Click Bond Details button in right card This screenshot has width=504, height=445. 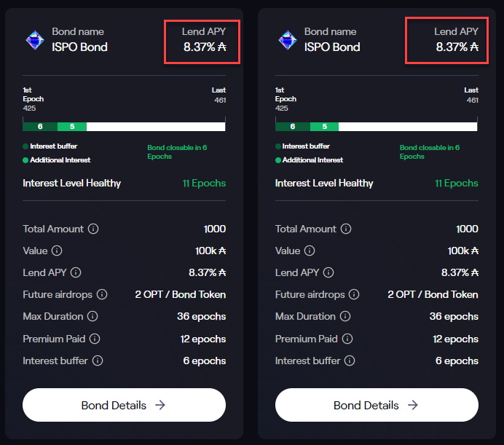[x=377, y=405]
